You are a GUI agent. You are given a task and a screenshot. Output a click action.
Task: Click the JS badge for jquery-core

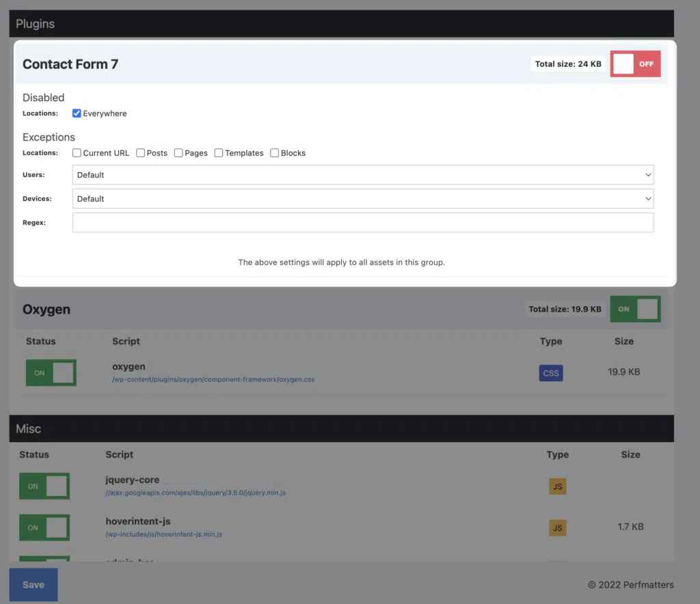pos(558,486)
